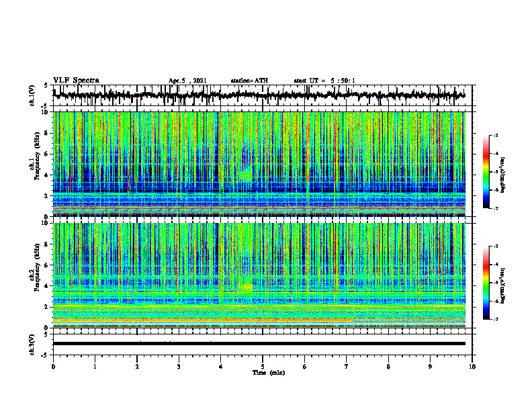Image resolution: width=532 pixels, height=411 pixels.
Task: Click the '-3' label on ch.2 color bar
Action: [x=495, y=246]
